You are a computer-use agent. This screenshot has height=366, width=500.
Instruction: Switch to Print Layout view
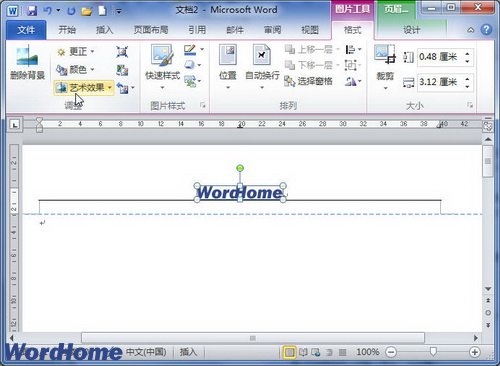pos(289,352)
